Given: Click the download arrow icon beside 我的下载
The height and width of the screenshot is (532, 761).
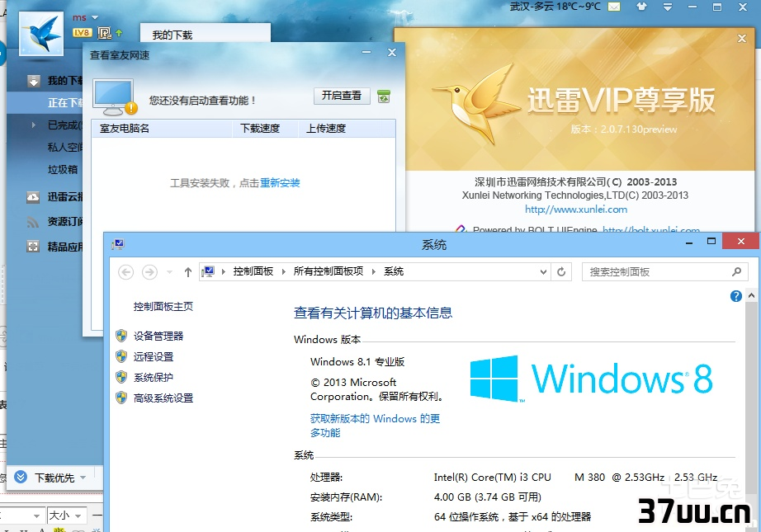Looking at the screenshot, I should [34, 81].
